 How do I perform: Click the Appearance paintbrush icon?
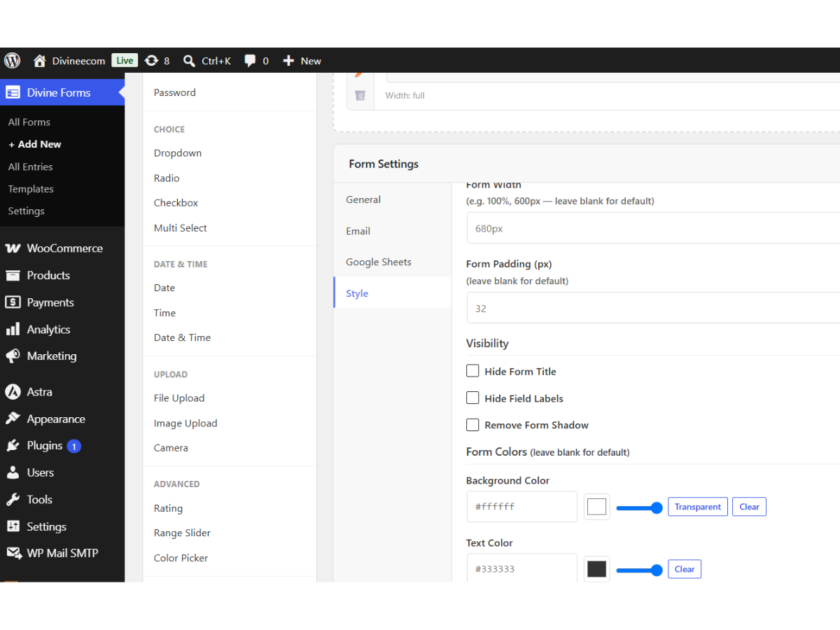(13, 419)
